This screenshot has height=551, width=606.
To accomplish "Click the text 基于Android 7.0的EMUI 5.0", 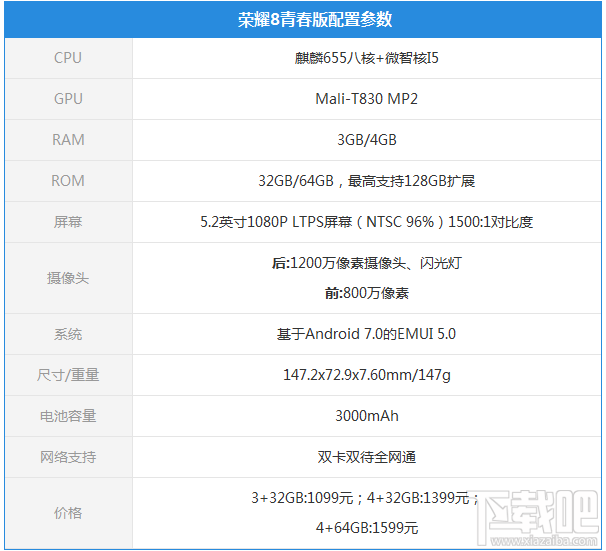I will click(366, 334).
